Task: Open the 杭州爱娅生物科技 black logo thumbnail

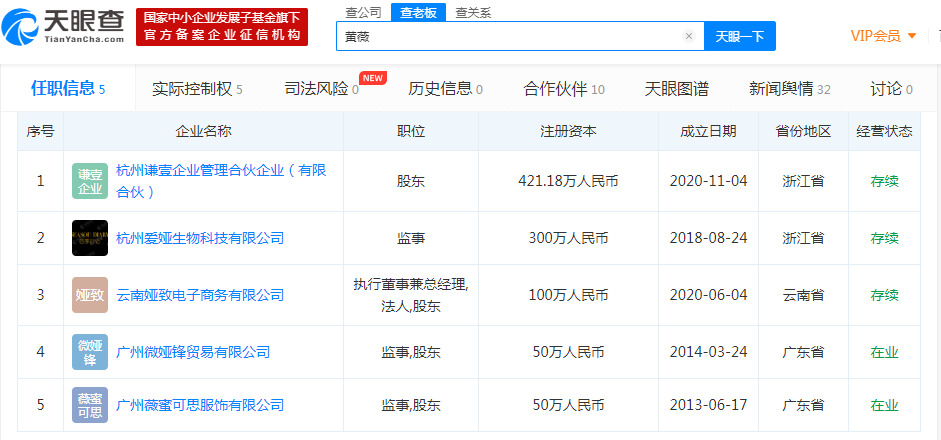Action: [x=90, y=238]
